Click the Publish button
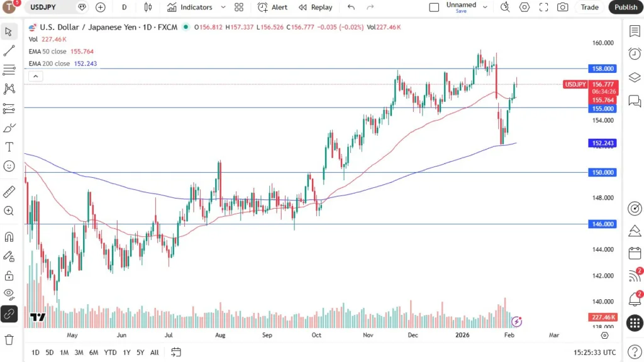Image resolution: width=644 pixels, height=362 pixels. pyautogui.click(x=625, y=7)
